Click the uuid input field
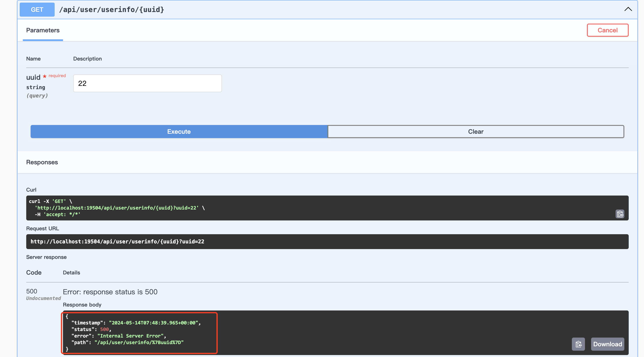Image resolution: width=644 pixels, height=357 pixels. (x=148, y=83)
